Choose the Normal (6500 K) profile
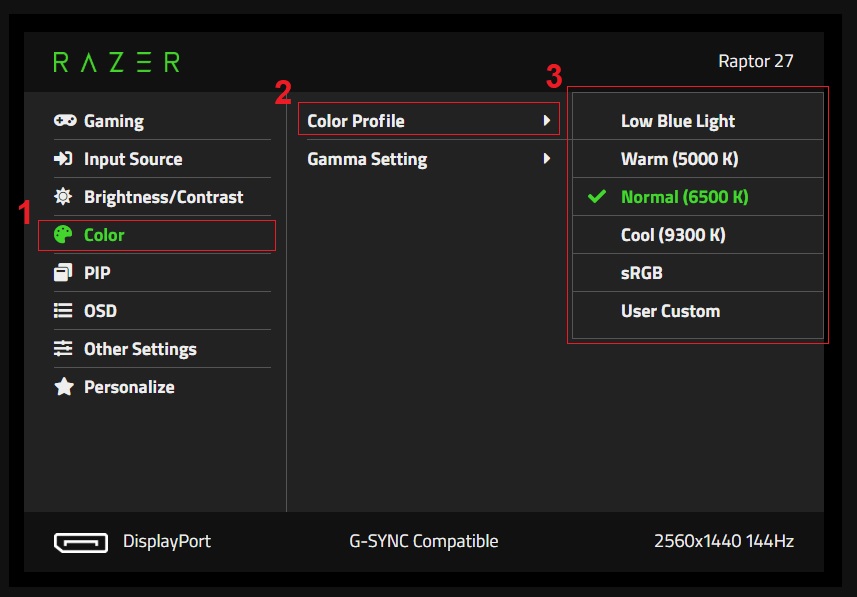Image resolution: width=857 pixels, height=597 pixels. [x=697, y=196]
